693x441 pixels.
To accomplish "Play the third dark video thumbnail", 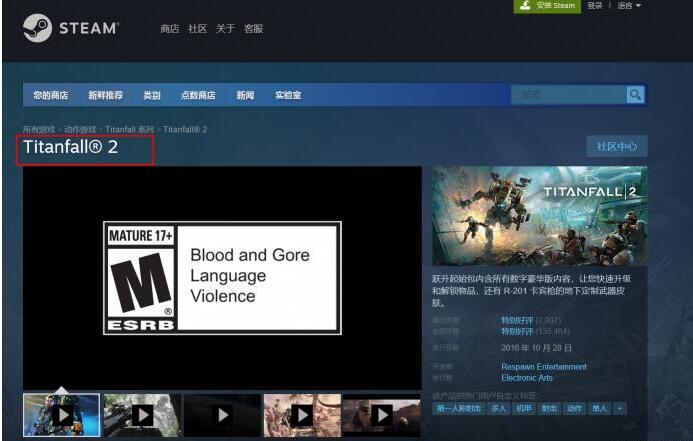I will [x=222, y=415].
